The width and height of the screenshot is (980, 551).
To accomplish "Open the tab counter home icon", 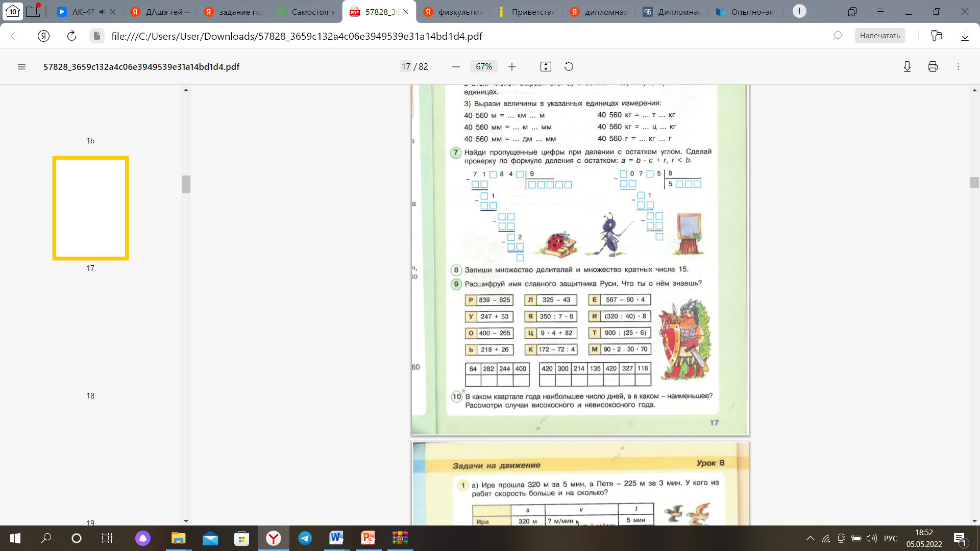I will pyautogui.click(x=12, y=11).
